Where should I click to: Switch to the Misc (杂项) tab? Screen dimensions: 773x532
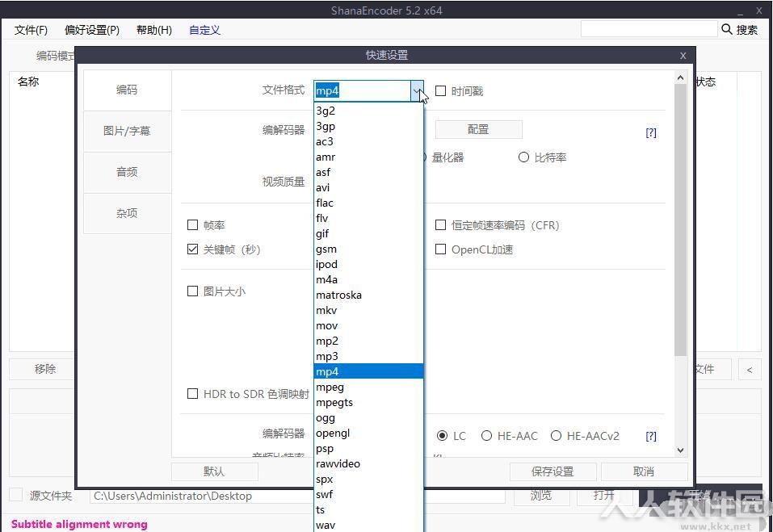click(x=127, y=213)
